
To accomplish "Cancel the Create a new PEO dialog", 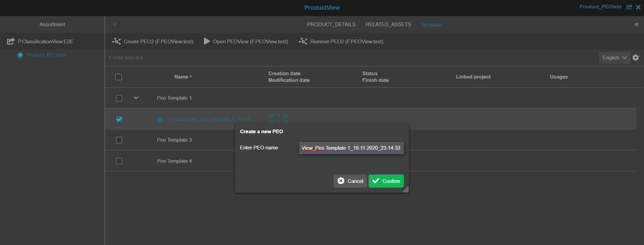I will (350, 181).
